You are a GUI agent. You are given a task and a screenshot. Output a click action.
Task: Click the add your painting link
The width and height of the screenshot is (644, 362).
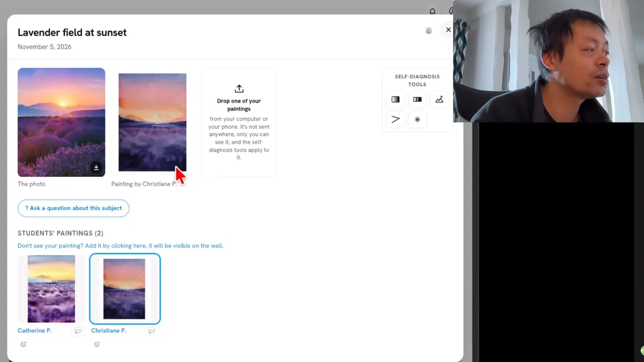[120, 246]
